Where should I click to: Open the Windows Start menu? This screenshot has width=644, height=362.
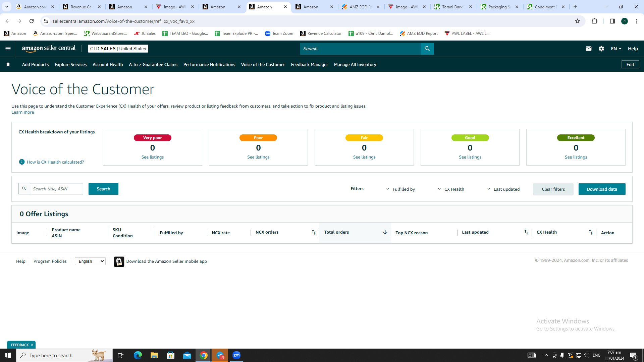tap(8, 355)
